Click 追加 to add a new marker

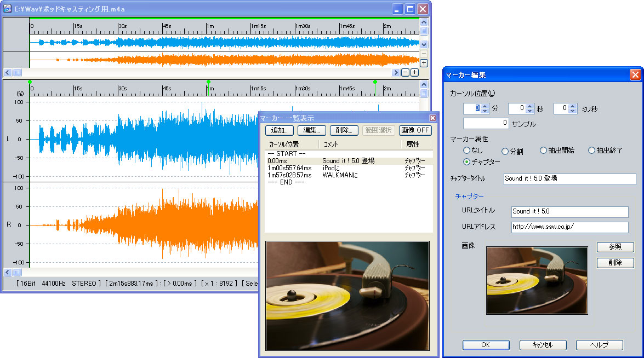279,130
